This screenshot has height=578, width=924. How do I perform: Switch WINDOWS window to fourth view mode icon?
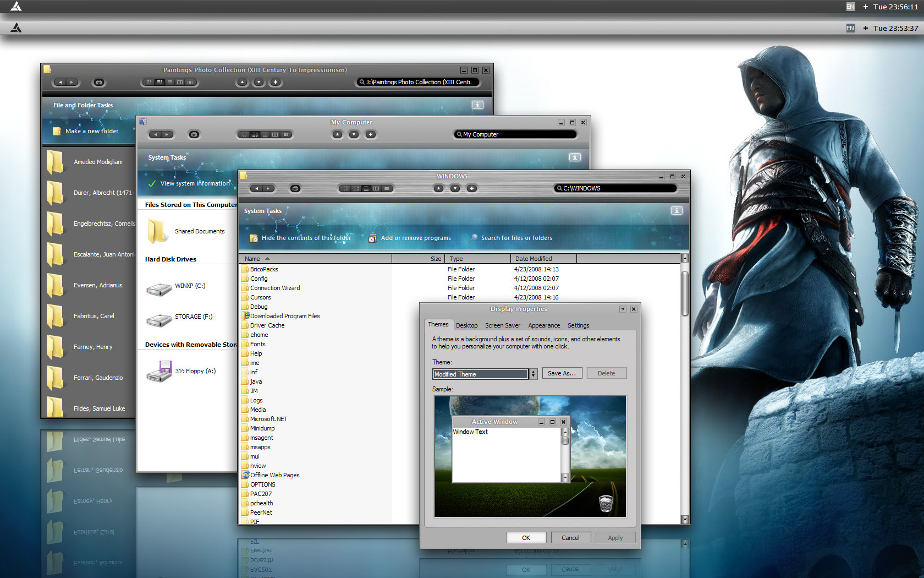click(x=376, y=188)
